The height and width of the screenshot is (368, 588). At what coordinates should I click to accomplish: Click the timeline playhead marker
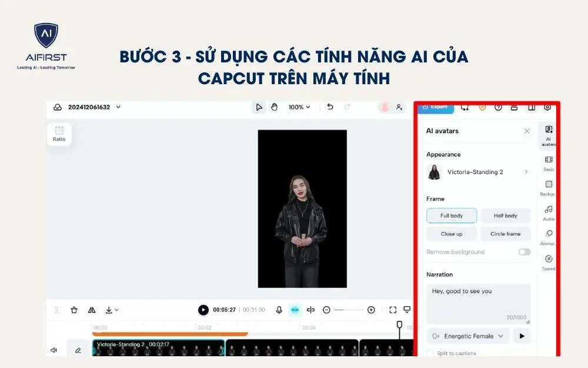click(399, 324)
